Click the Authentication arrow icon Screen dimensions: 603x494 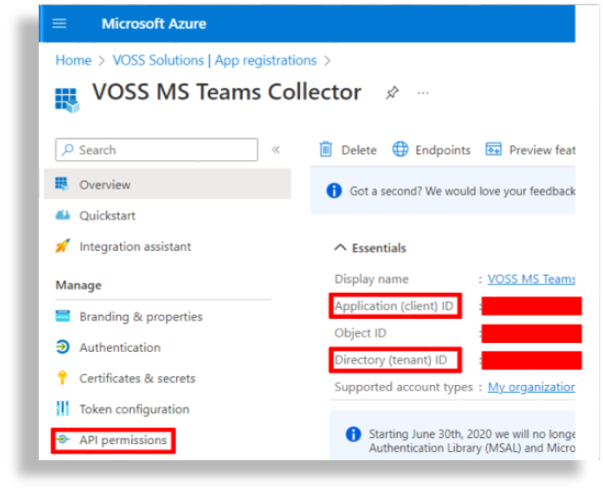63,347
